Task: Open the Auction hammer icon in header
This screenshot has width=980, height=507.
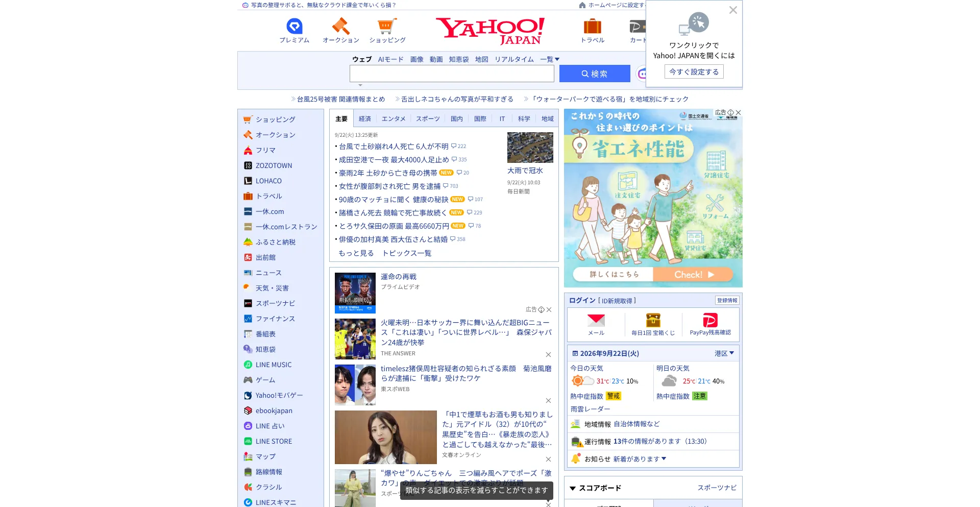Action: point(340,26)
